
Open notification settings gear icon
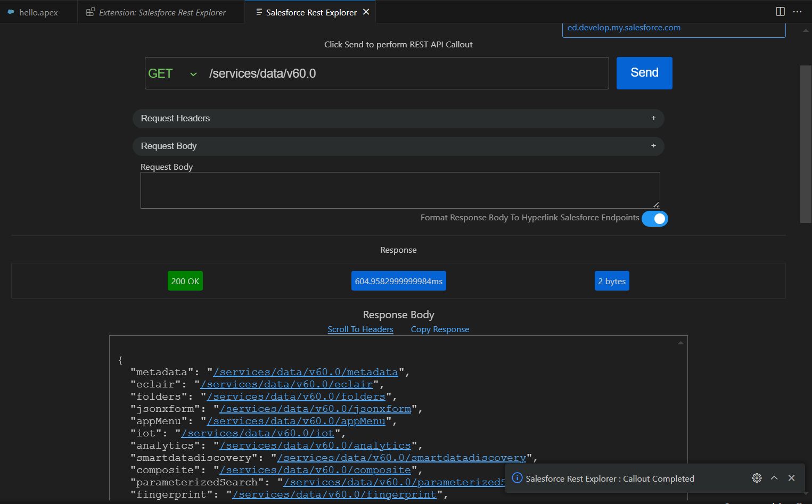(757, 478)
